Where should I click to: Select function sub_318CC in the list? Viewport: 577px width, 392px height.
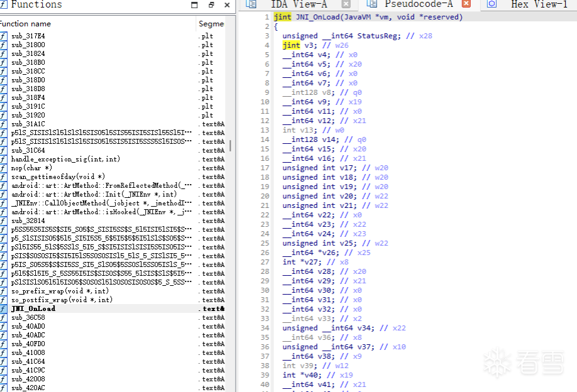tap(28, 72)
